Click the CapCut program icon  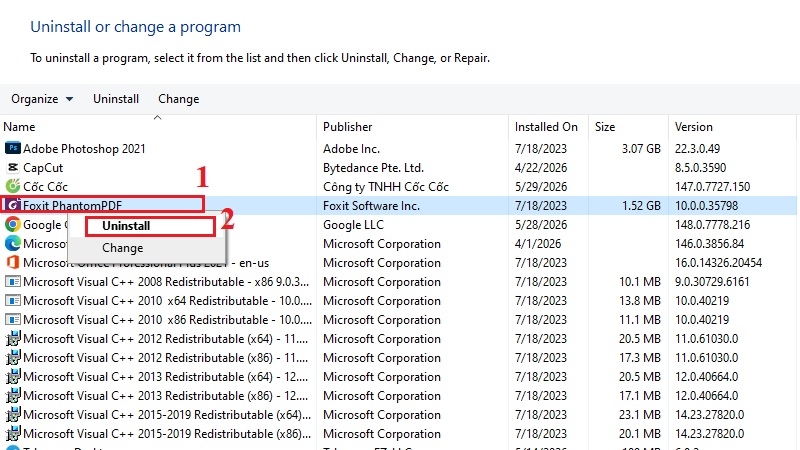[13, 167]
